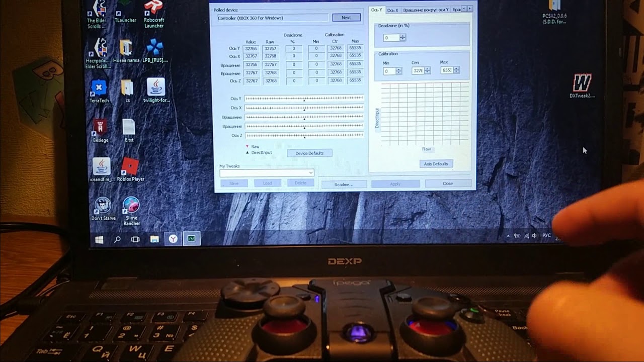Open The Elder Scrolls desktop shortcut
This screenshot has height=362, width=644.
(x=97, y=14)
